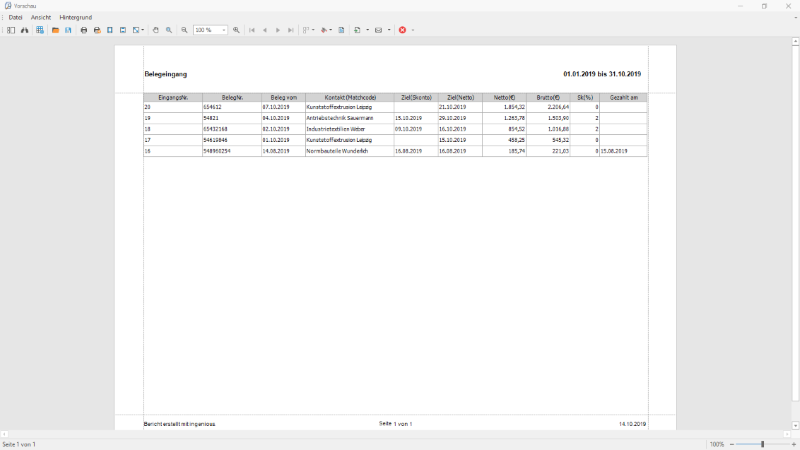Open the export format dropdown arrow
The image size is (800, 450).
tap(367, 30)
